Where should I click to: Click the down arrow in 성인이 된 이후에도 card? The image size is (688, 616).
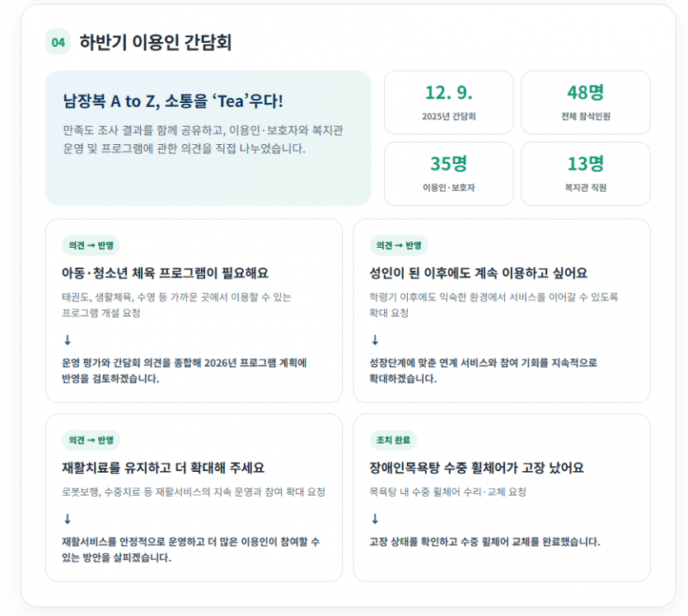375,340
